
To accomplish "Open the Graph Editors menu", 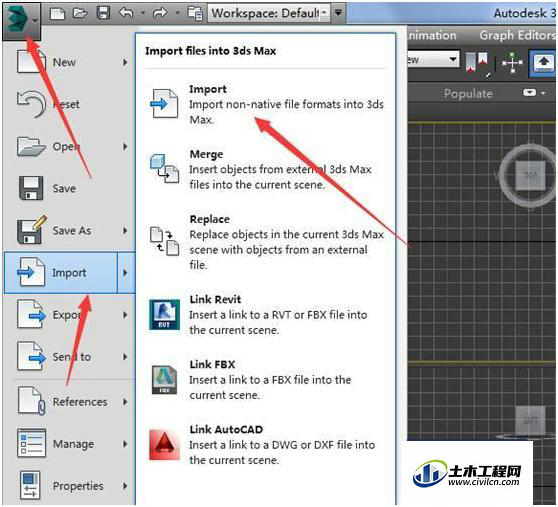I will pos(517,35).
